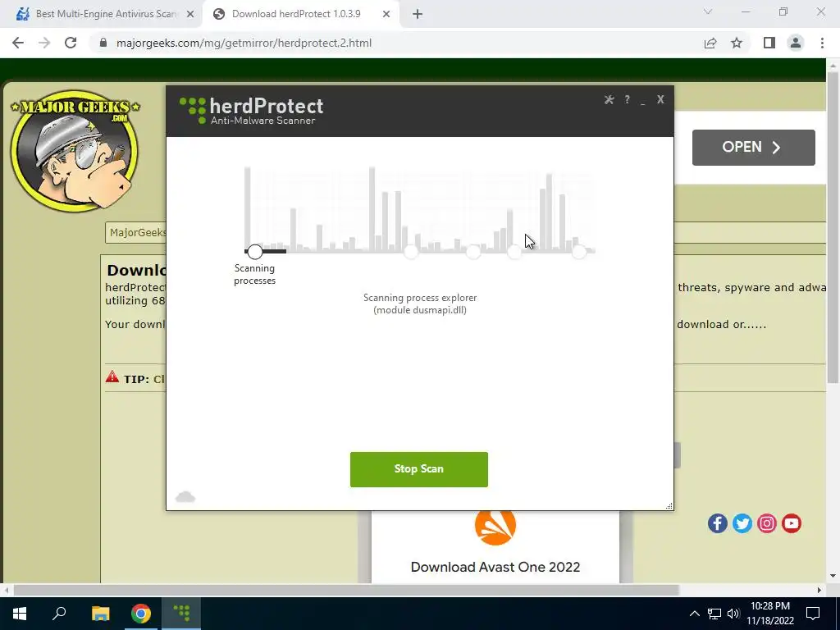Click the resize grip of herdProtect window
This screenshot has height=630, width=840.
669,505
